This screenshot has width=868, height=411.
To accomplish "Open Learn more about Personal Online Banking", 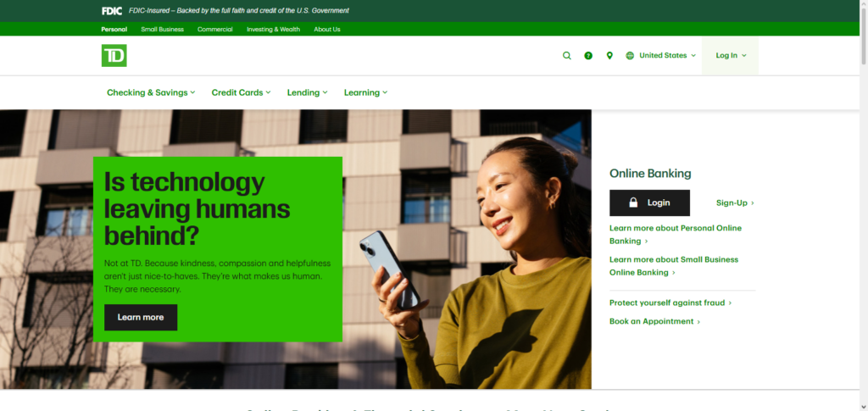I will click(x=676, y=235).
